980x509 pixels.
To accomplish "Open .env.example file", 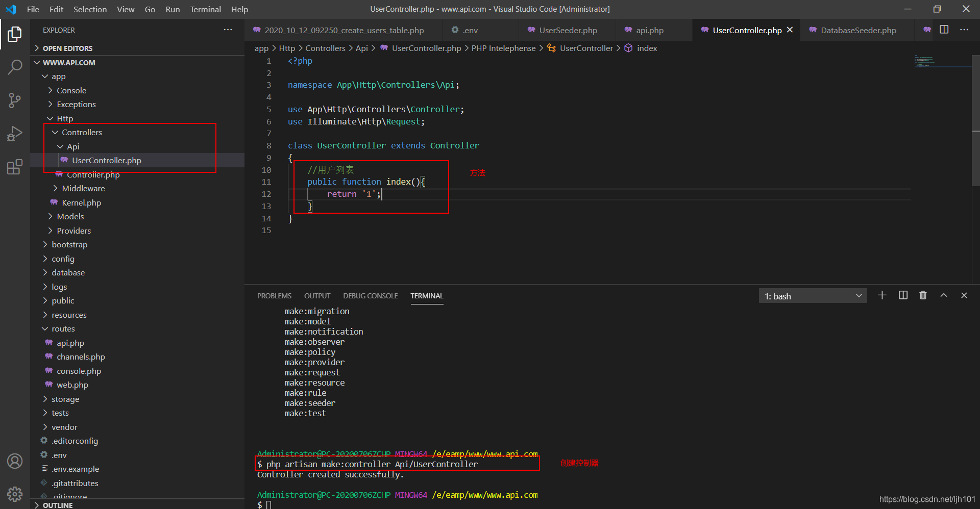I will pyautogui.click(x=137, y=469).
